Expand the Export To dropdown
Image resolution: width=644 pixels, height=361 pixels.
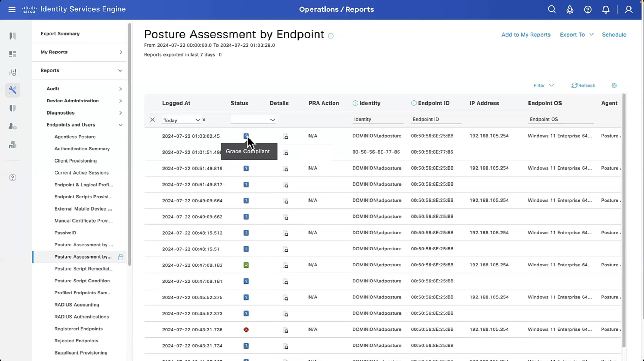pos(577,35)
